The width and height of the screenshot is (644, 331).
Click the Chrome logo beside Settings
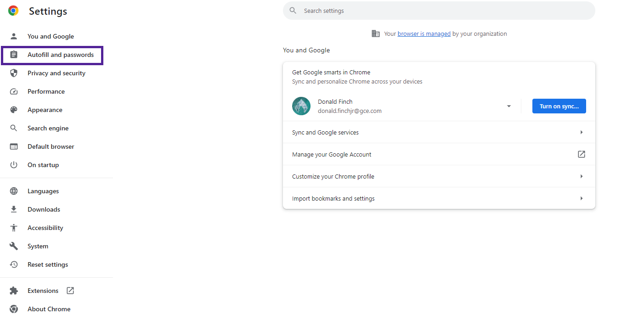[x=13, y=11]
